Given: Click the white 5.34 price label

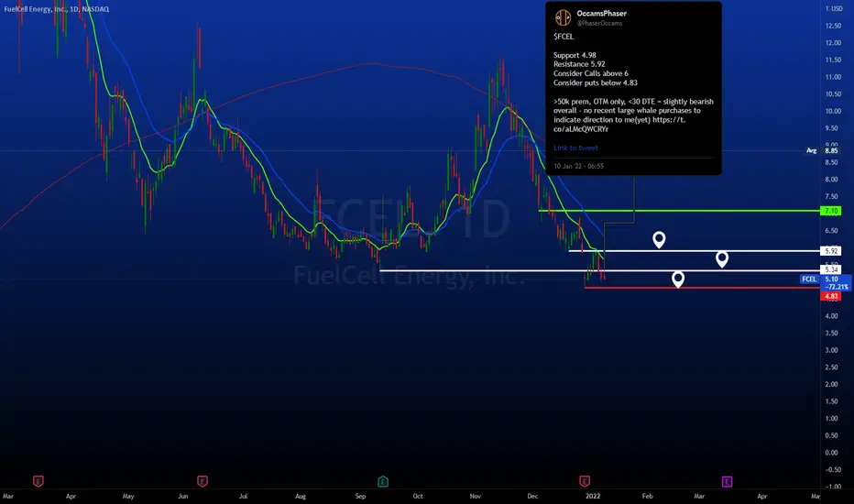Looking at the screenshot, I should pyautogui.click(x=830, y=269).
